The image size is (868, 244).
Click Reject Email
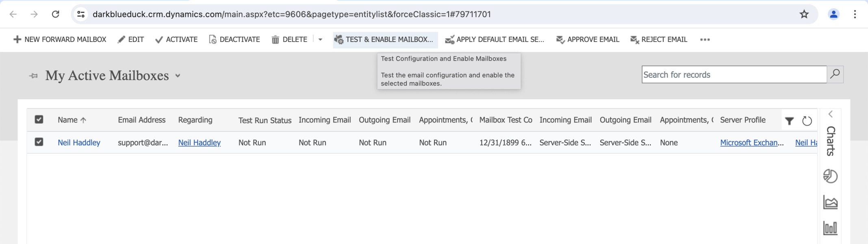(x=659, y=39)
